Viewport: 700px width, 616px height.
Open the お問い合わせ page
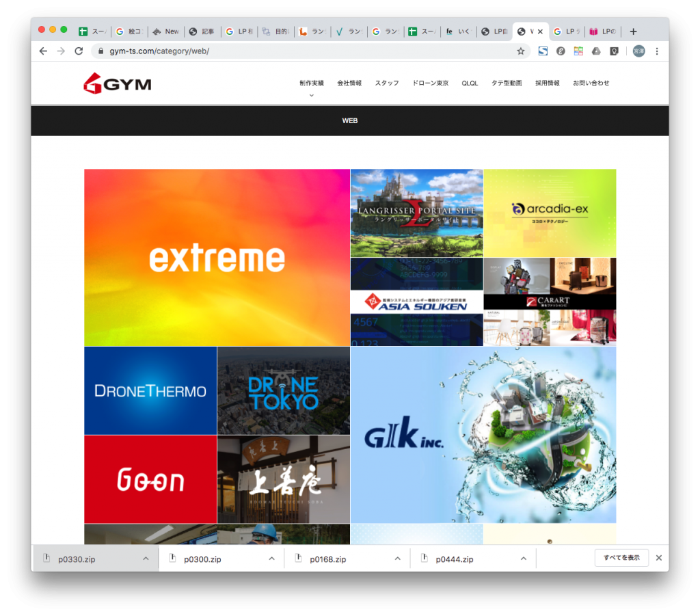[591, 83]
